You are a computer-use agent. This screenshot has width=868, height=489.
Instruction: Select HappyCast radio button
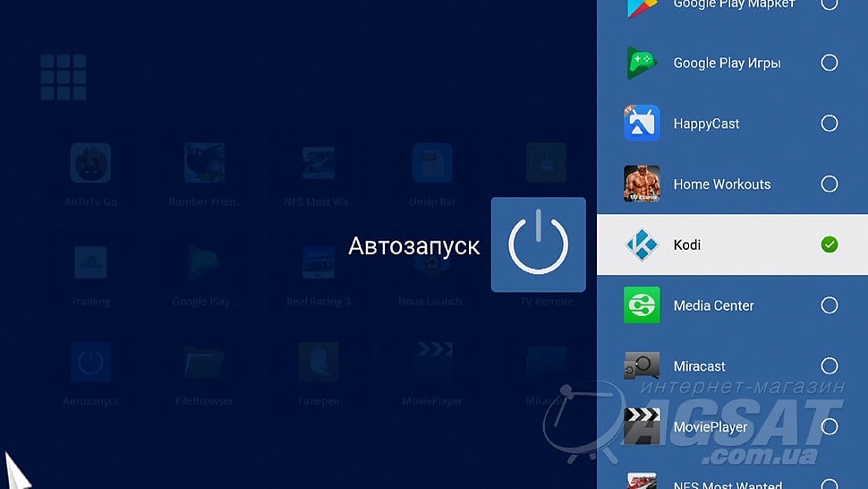(x=830, y=123)
